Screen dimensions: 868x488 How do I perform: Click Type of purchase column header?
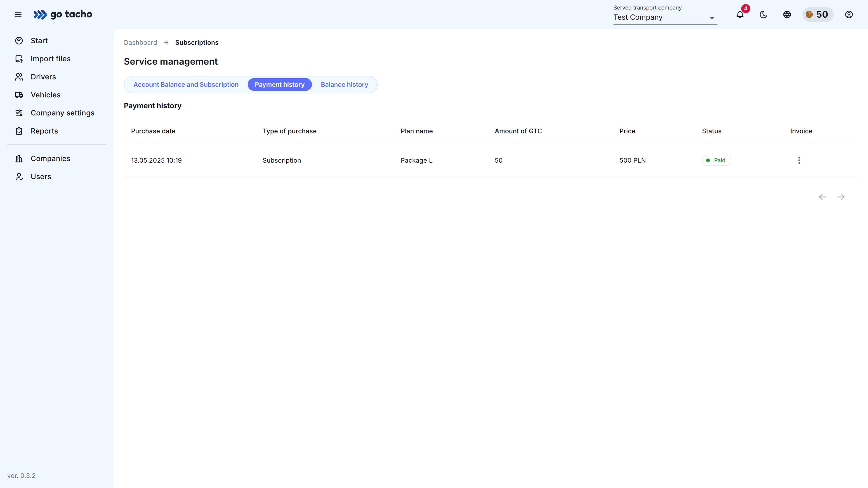pos(290,131)
